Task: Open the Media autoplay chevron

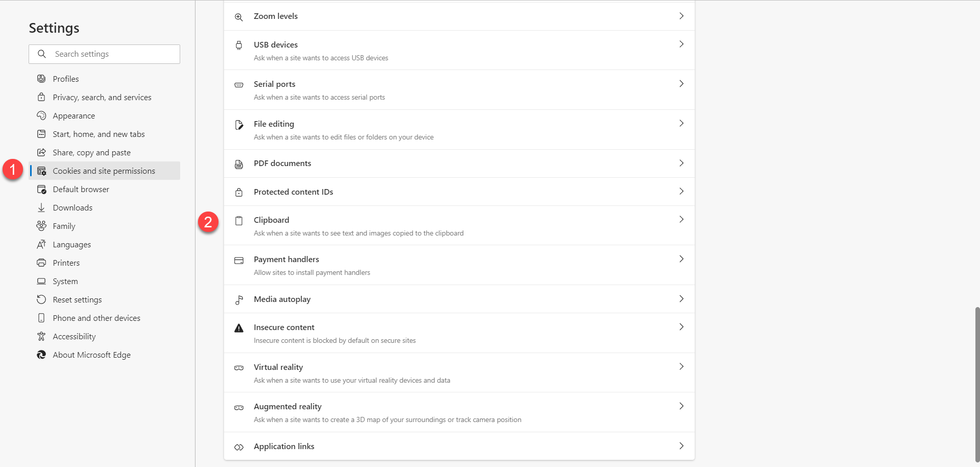Action: click(681, 299)
